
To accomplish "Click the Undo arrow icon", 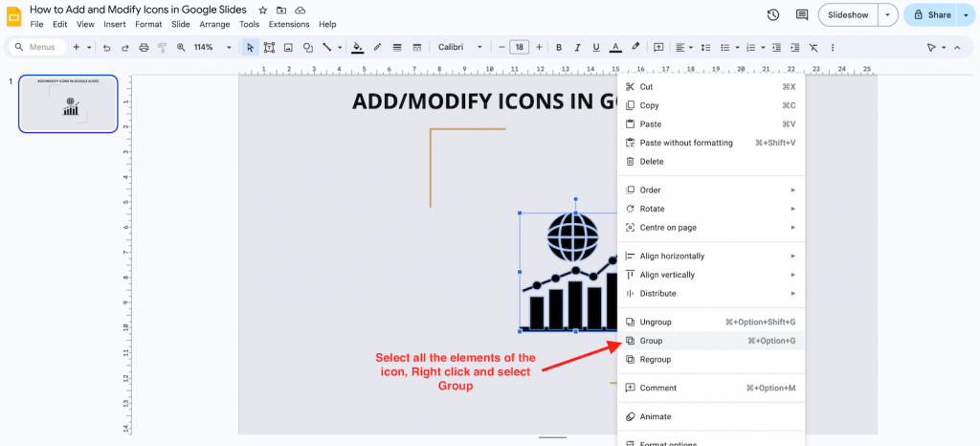I will pos(106,47).
